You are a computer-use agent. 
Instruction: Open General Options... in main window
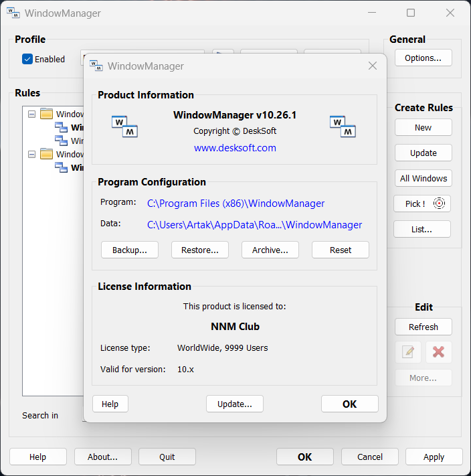[423, 58]
